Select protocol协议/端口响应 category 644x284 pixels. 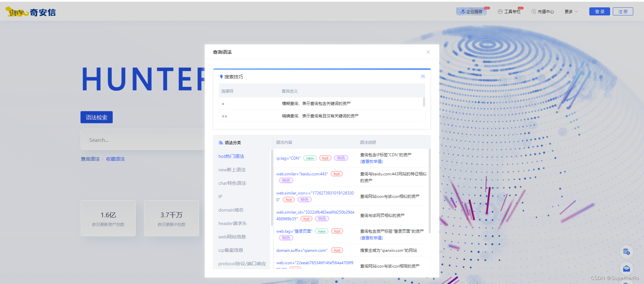(242, 264)
